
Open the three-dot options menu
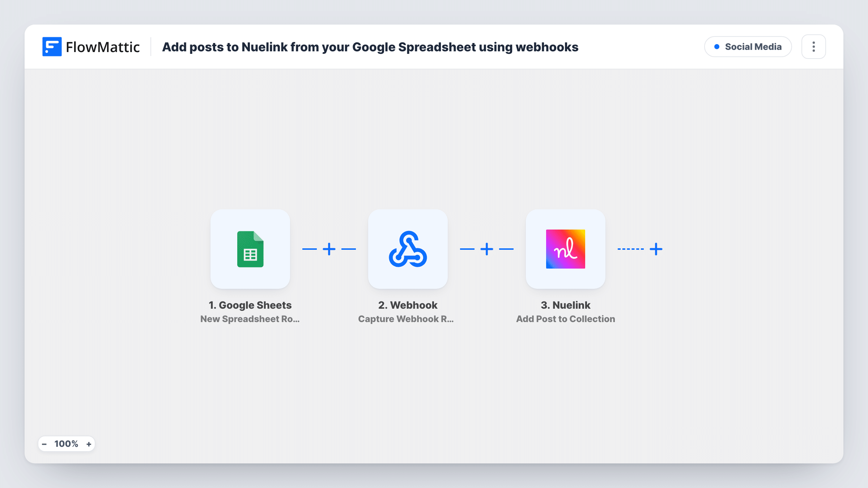(x=814, y=47)
